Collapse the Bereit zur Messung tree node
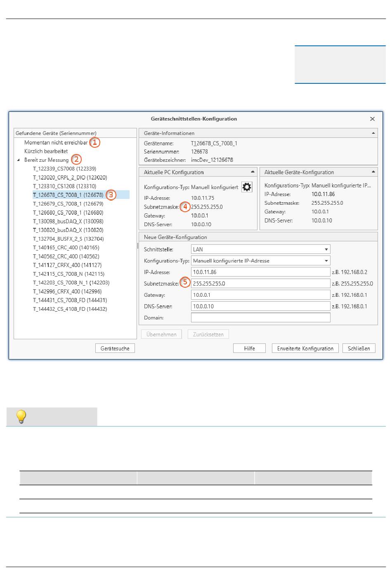 pos(19,160)
